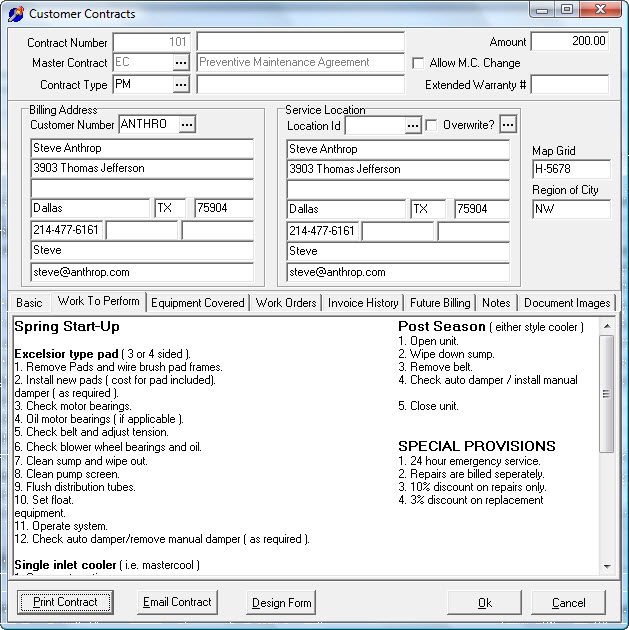Click service location phone field 214-477-6161
The image size is (629, 630).
(323, 231)
